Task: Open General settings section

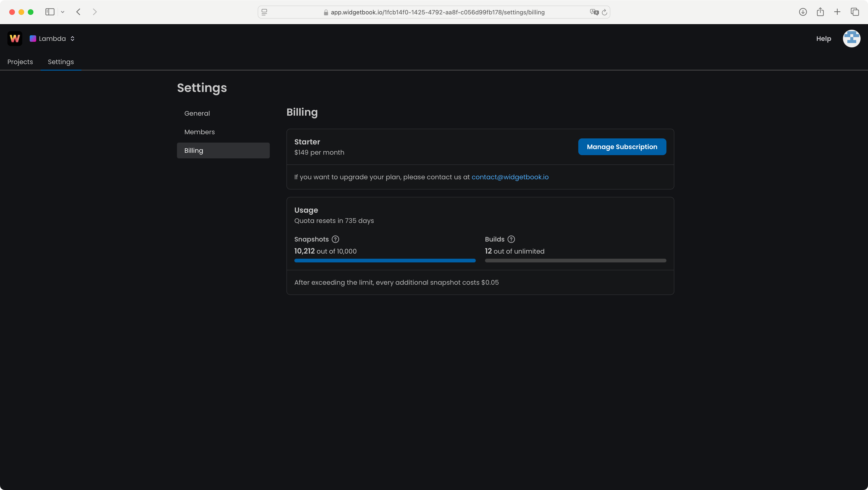Action: pyautogui.click(x=197, y=113)
